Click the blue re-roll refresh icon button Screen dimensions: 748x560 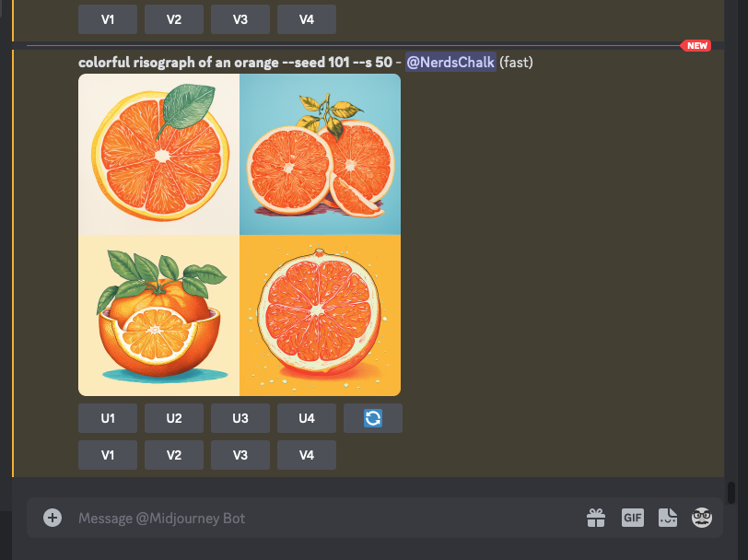coord(373,418)
